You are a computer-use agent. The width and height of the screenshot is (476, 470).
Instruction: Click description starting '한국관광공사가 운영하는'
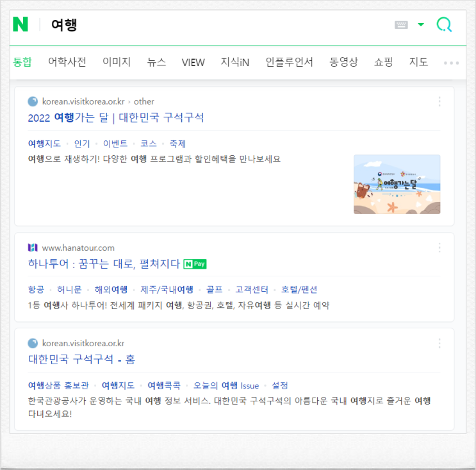(x=229, y=407)
